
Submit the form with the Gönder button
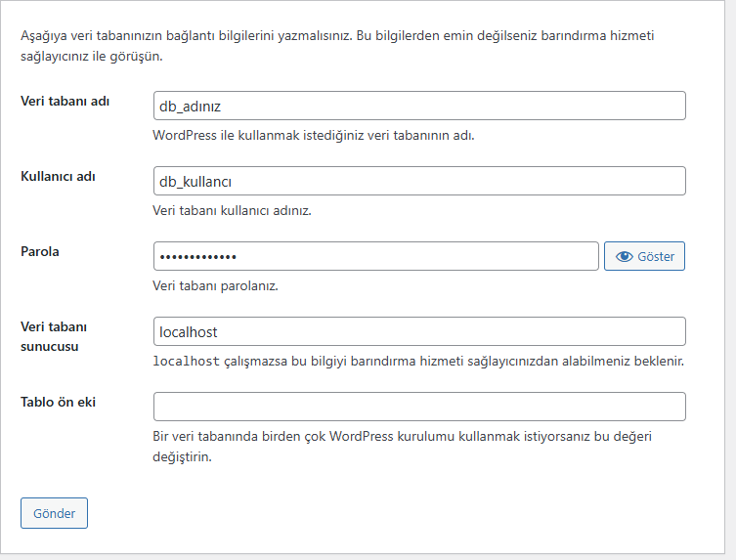54,513
